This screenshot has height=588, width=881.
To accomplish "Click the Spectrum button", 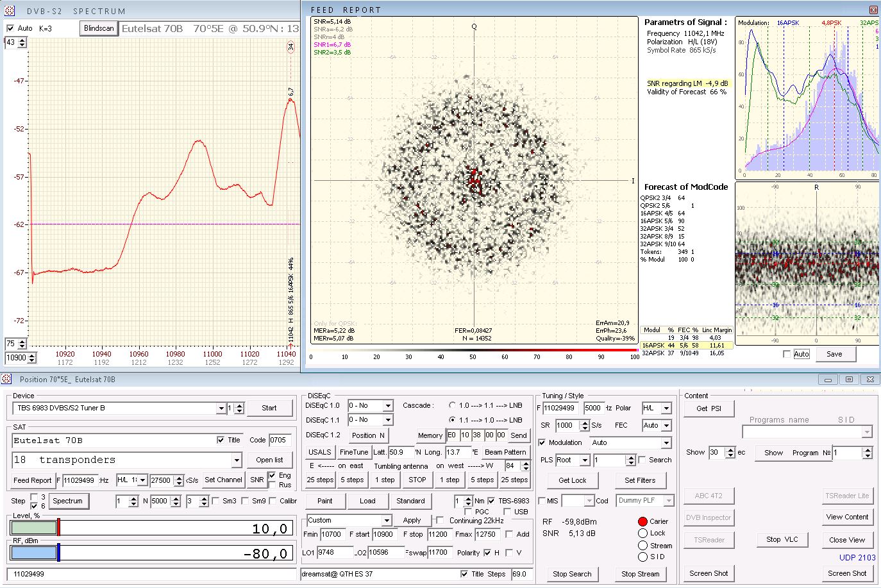I will point(67,501).
